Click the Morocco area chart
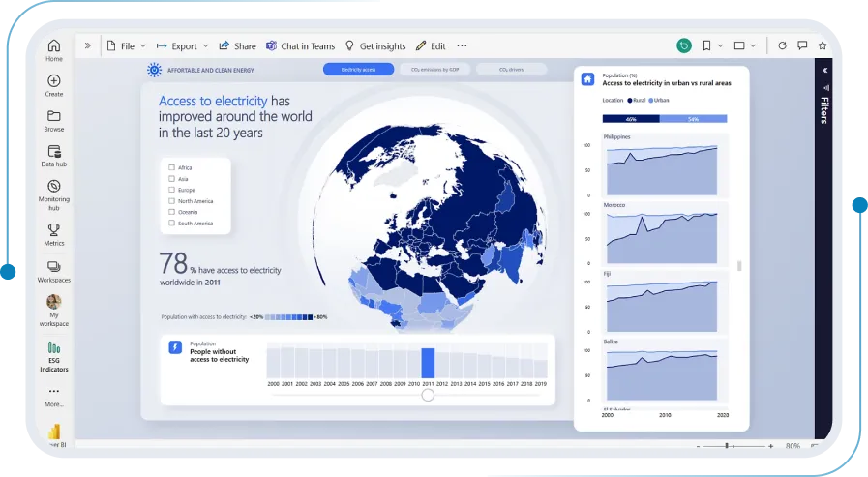868x477 pixels. (662, 238)
